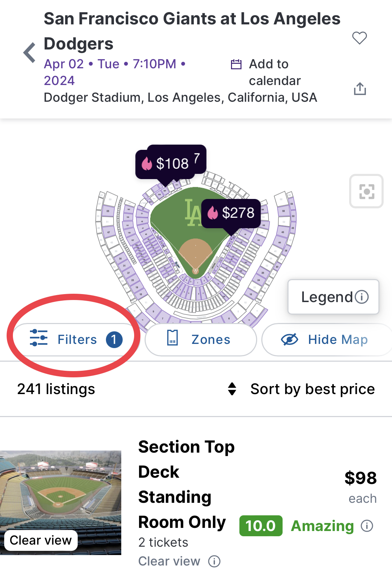This screenshot has width=392, height=569.
Task: Tap the share icon
Action: coord(360,89)
